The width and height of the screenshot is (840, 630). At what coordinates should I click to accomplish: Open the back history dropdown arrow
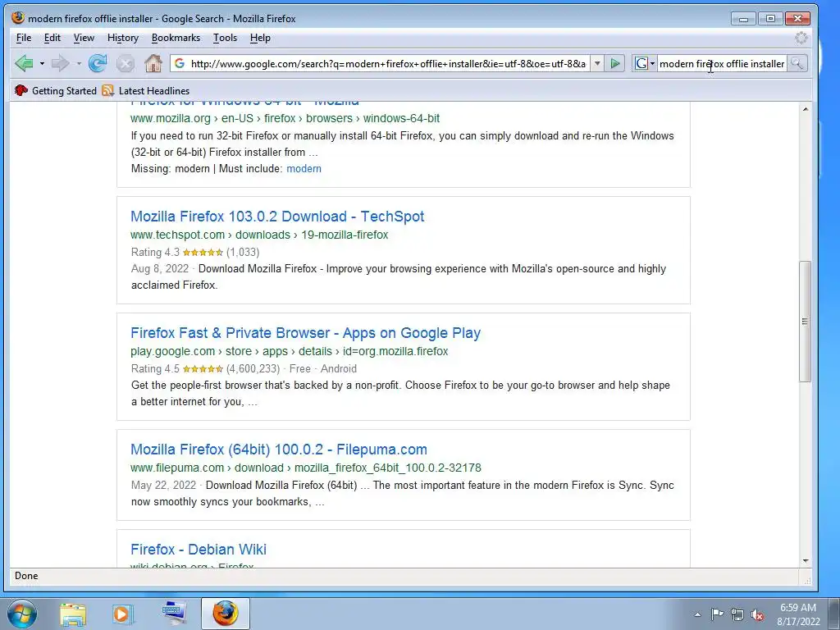coord(42,64)
